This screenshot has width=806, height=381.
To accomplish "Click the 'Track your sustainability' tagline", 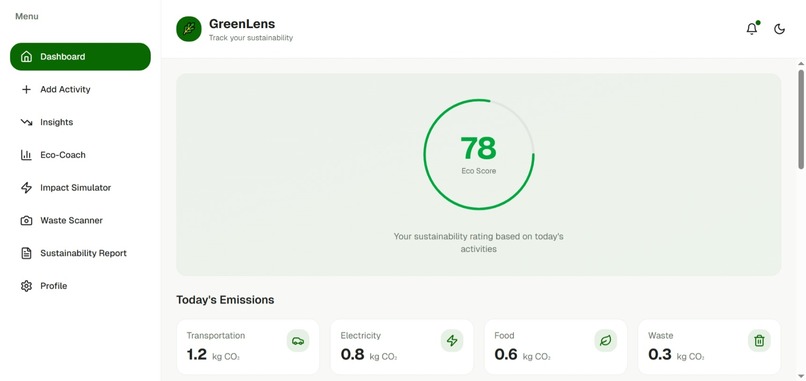I will 251,38.
